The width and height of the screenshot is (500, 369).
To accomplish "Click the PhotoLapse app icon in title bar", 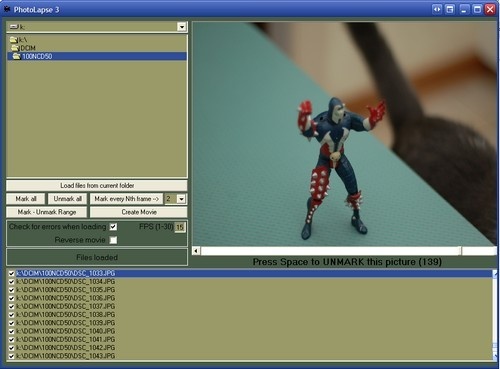I will (x=7, y=9).
